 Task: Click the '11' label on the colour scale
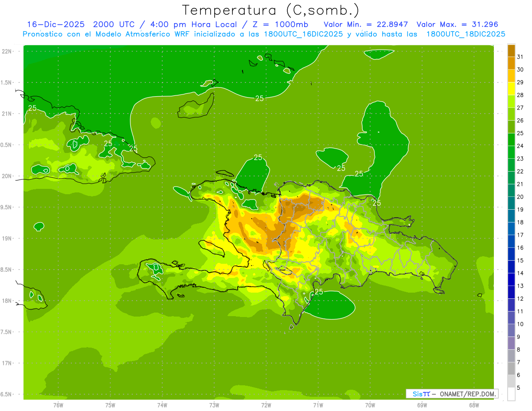520,311
